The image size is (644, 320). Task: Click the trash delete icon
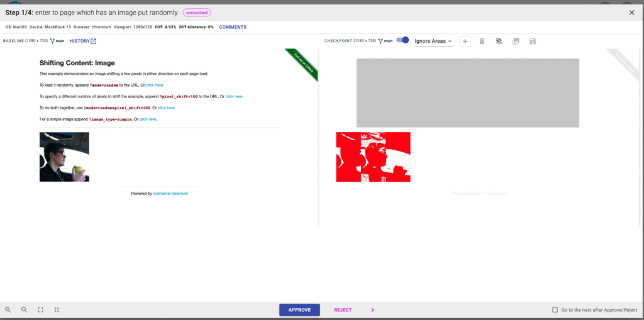coord(482,41)
